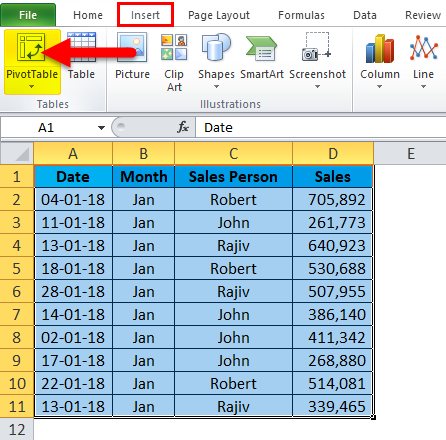Switch to the Home tab
The image size is (446, 440).
point(88,15)
